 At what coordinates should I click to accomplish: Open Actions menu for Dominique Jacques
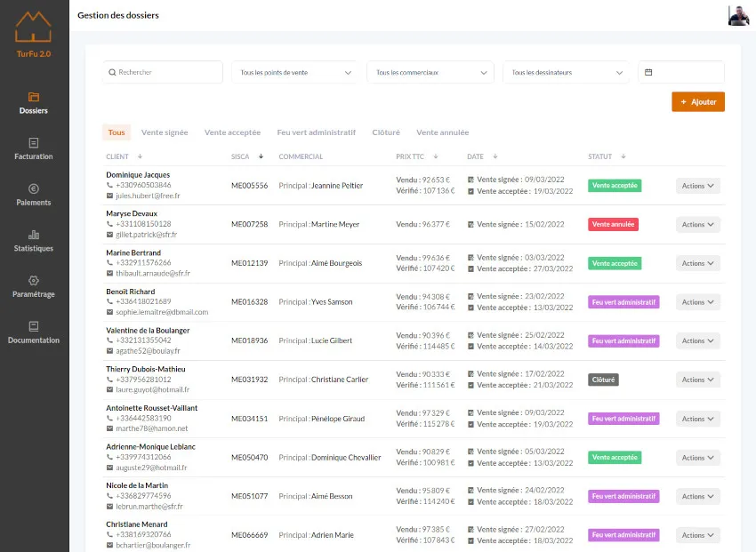697,186
